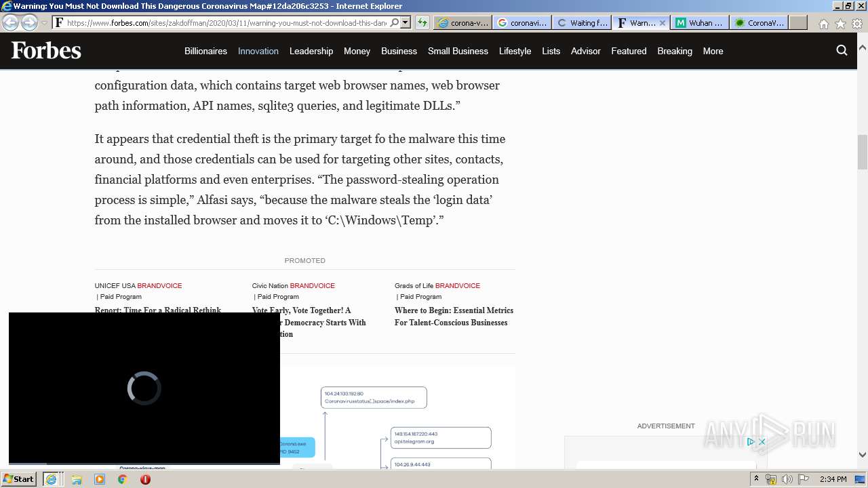Click the Forbes URL address field
This screenshot has width=868, height=488.
coord(226,22)
